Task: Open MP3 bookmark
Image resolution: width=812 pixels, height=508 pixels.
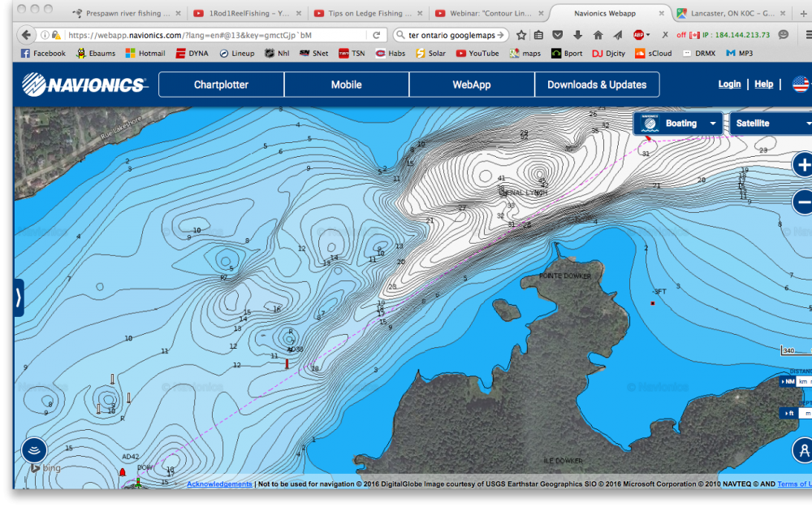Action: click(x=740, y=53)
